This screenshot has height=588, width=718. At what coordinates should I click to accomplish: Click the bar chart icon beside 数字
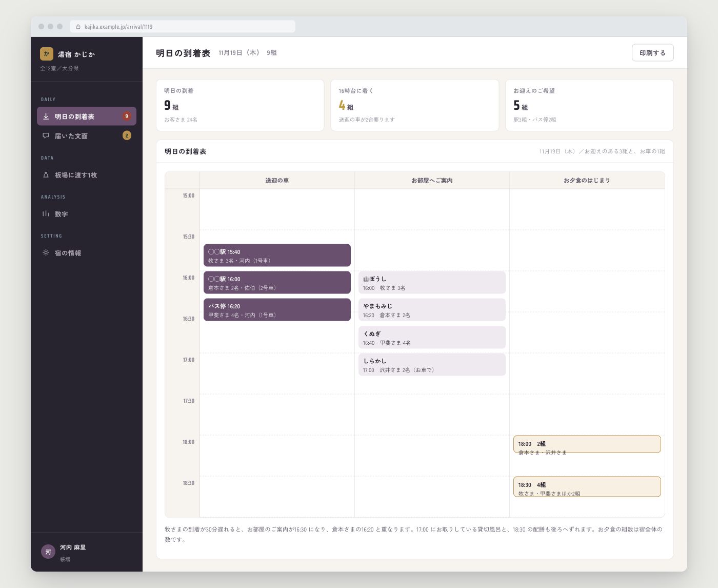[x=46, y=214]
